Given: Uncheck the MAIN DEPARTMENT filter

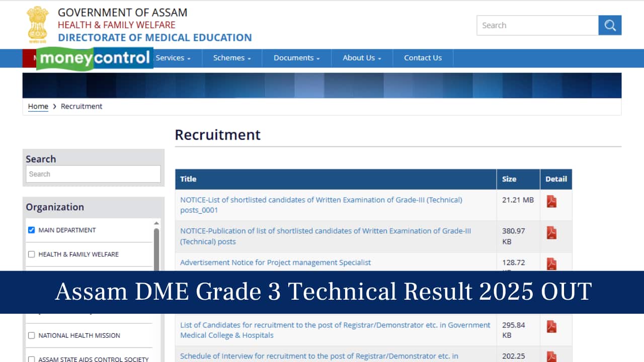Looking at the screenshot, I should pos(31,230).
